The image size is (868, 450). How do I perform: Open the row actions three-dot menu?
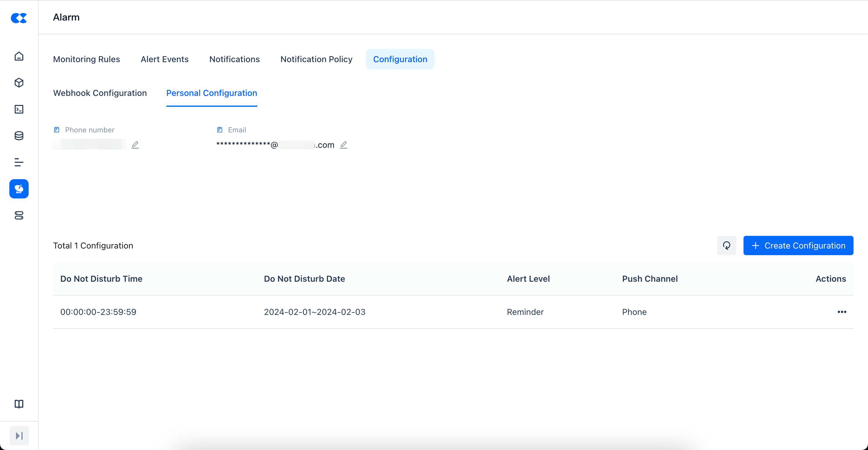pyautogui.click(x=842, y=312)
